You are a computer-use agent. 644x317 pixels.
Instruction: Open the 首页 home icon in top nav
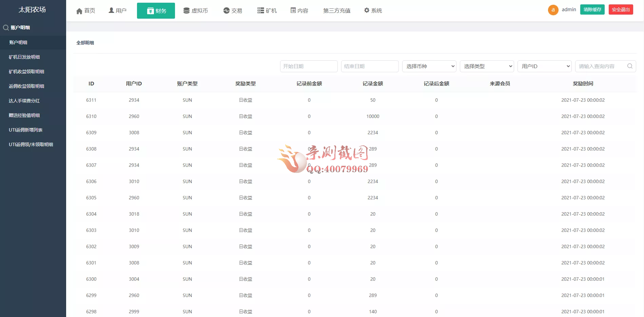coord(78,10)
